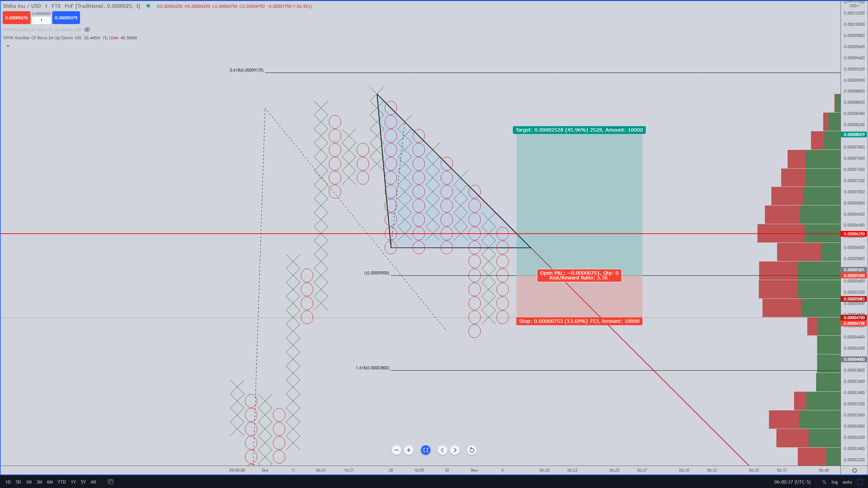This screenshot has height=488, width=868.
Task: Open the USD currency dropdown
Action: pos(854,6)
